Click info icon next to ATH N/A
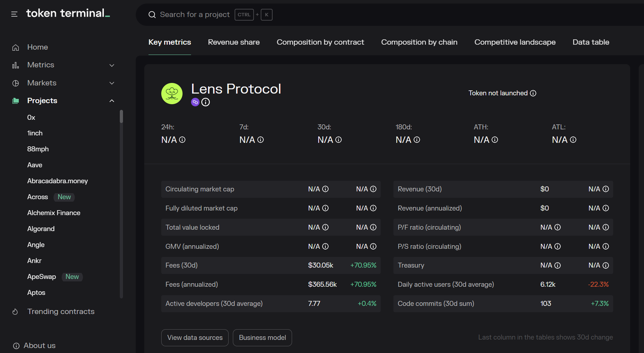 495,140
